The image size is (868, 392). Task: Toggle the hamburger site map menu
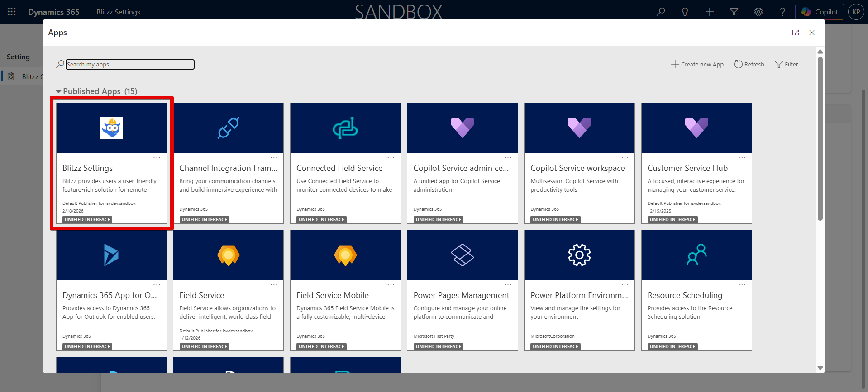coord(11,35)
